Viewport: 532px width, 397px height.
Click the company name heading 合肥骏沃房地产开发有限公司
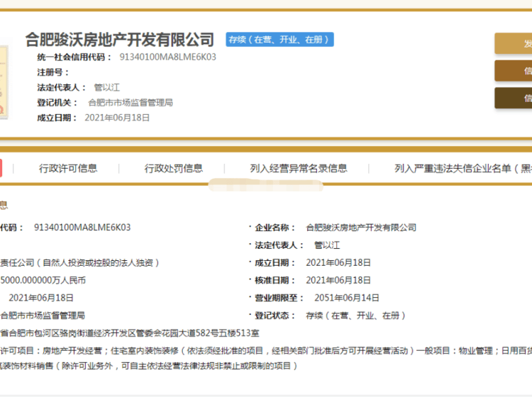tap(119, 39)
